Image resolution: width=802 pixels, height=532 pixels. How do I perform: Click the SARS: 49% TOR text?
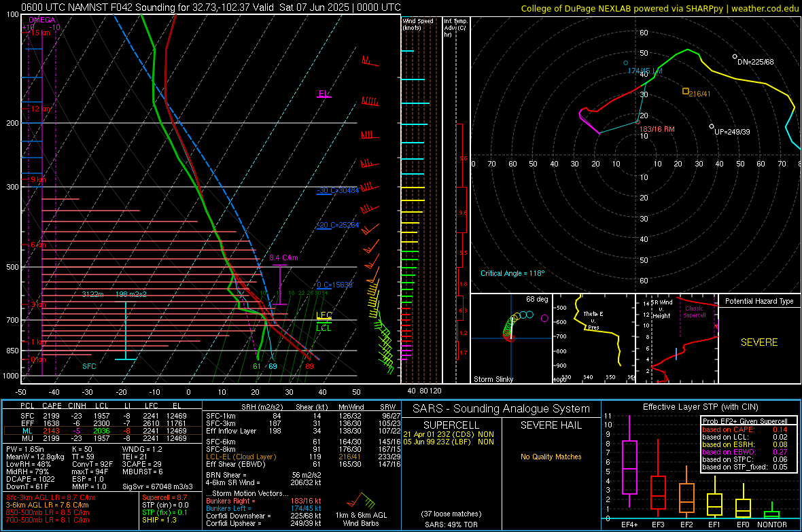pyautogui.click(x=451, y=525)
